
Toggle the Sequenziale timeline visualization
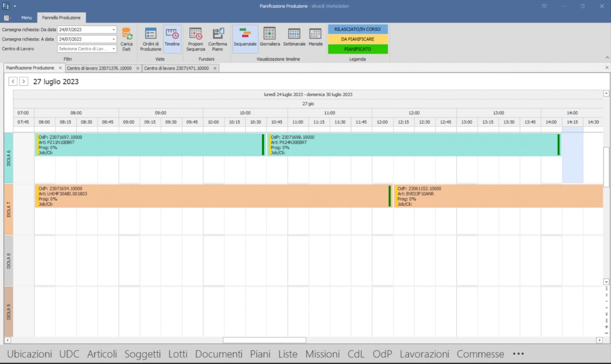tap(245, 38)
